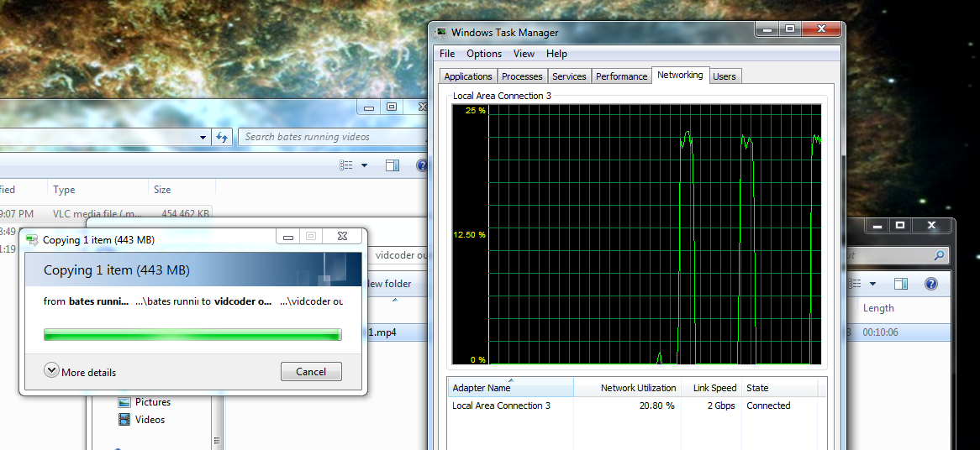
Task: Click the copy dialog title bar icon
Action: coord(32,239)
